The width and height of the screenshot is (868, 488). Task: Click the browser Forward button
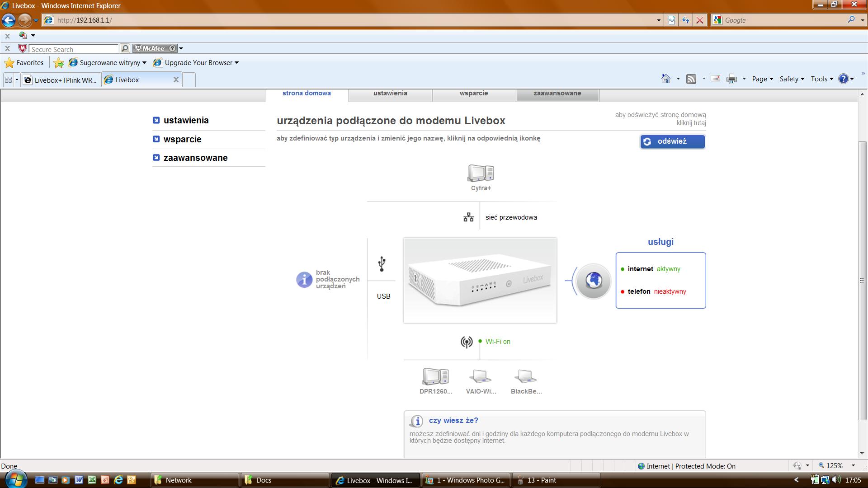(x=24, y=20)
